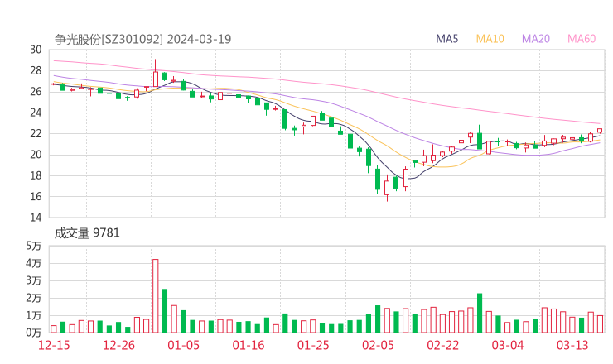613x364 pixels.
Task: Click the 3万 volume axis label
Action: (34, 280)
